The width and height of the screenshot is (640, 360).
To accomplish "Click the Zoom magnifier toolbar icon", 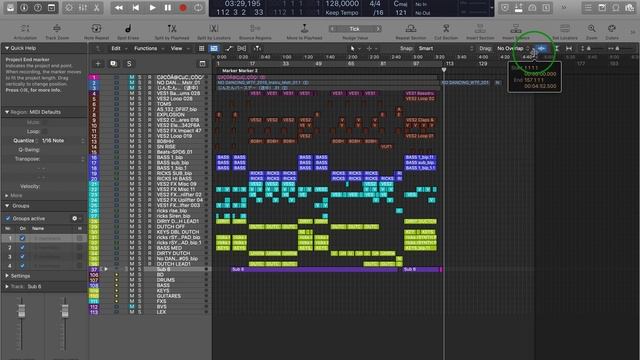I will [x=591, y=29].
